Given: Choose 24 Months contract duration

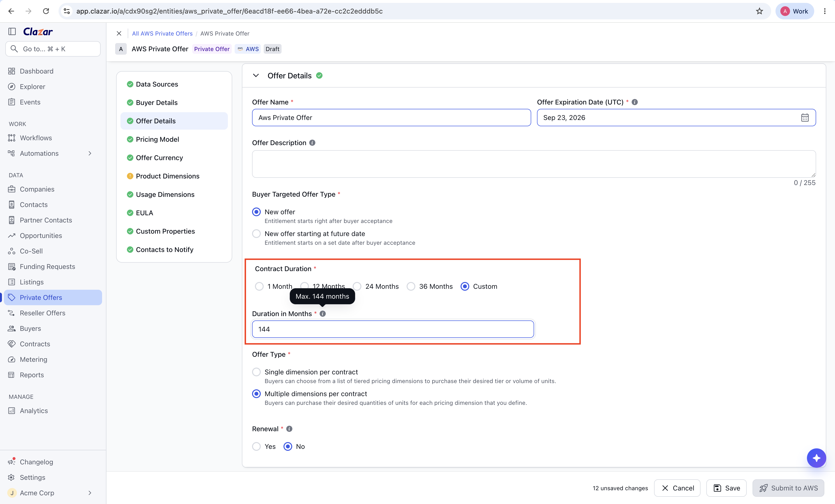Looking at the screenshot, I should point(357,287).
